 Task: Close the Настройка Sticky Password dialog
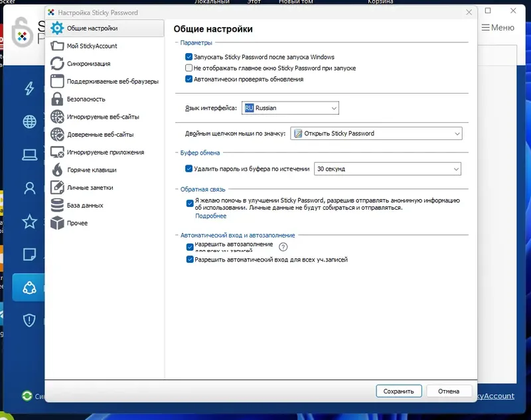tap(469, 12)
